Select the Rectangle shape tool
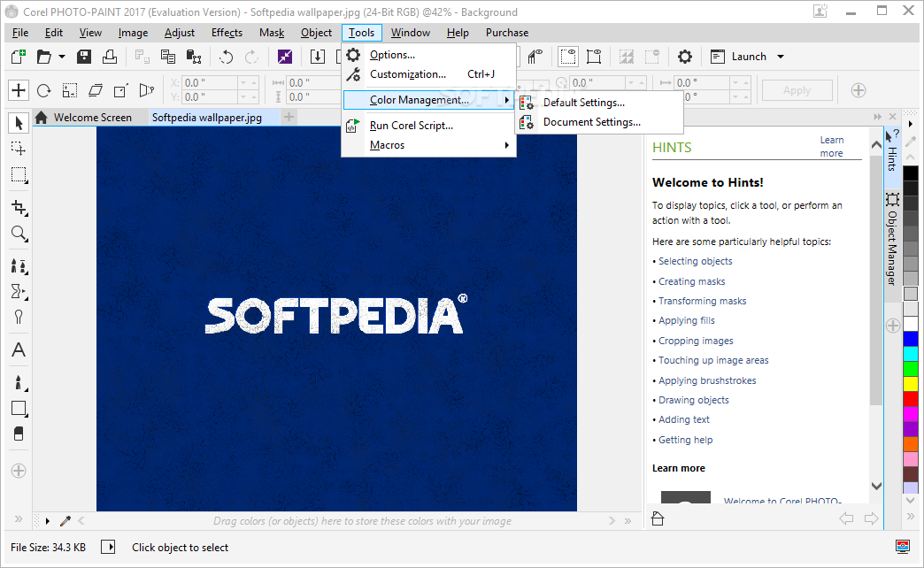 coord(19,409)
